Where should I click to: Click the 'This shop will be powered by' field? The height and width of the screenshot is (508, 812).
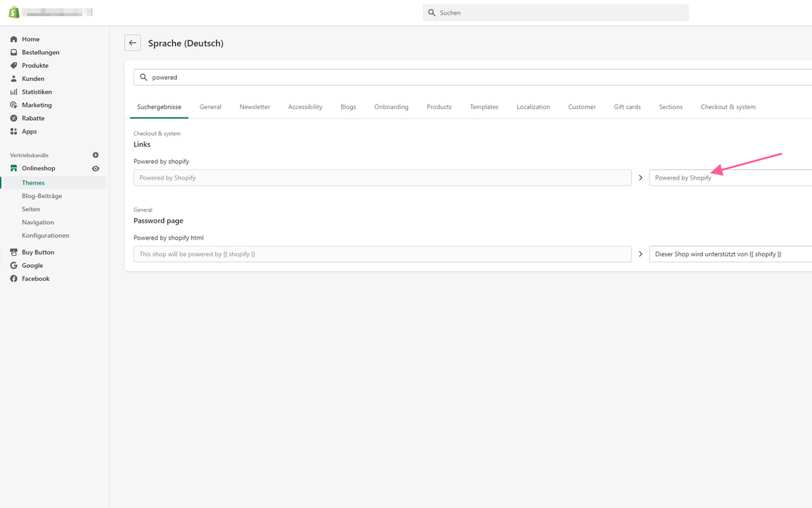tap(382, 254)
